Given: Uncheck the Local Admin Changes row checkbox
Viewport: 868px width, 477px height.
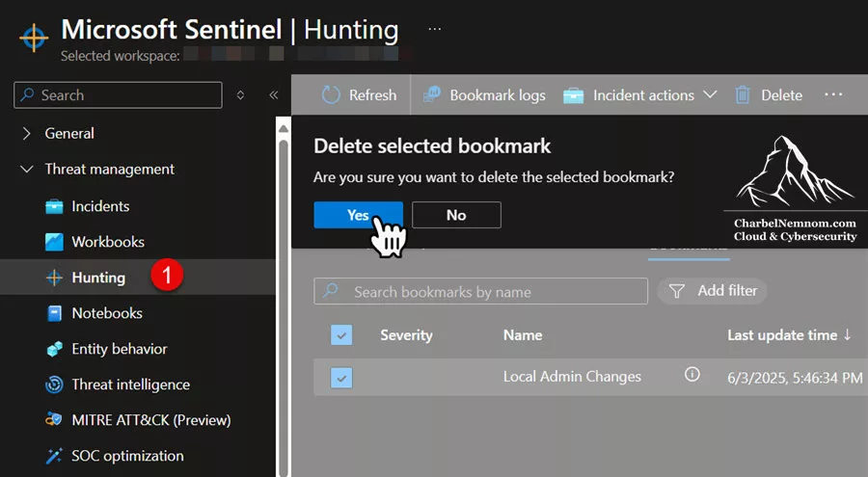Looking at the screenshot, I should click(x=341, y=378).
